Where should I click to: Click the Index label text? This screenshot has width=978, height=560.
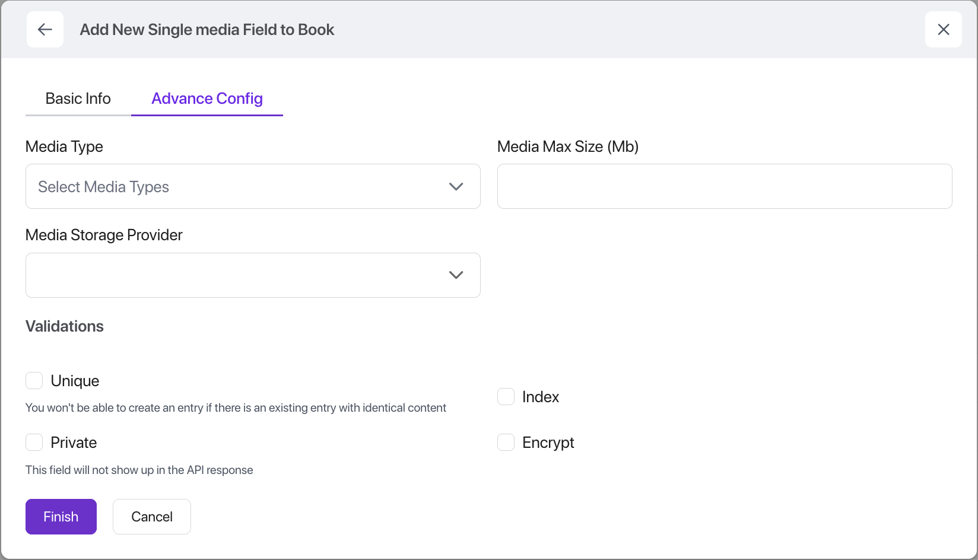(x=540, y=397)
